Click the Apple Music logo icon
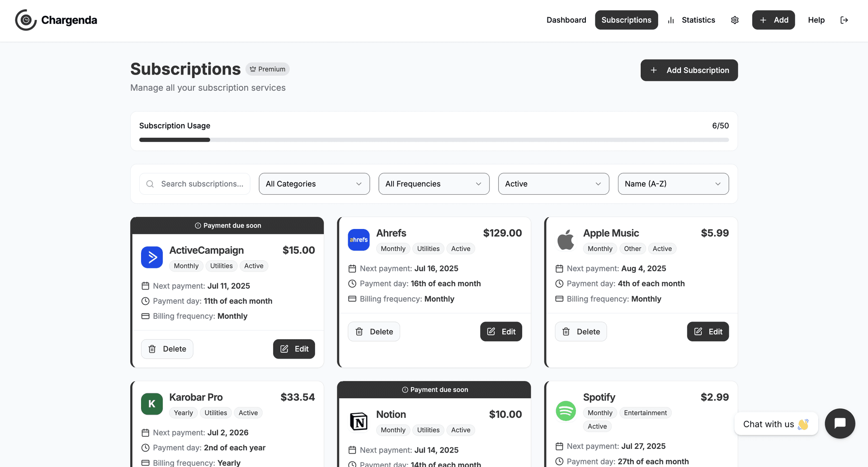This screenshot has height=467, width=868. point(566,240)
